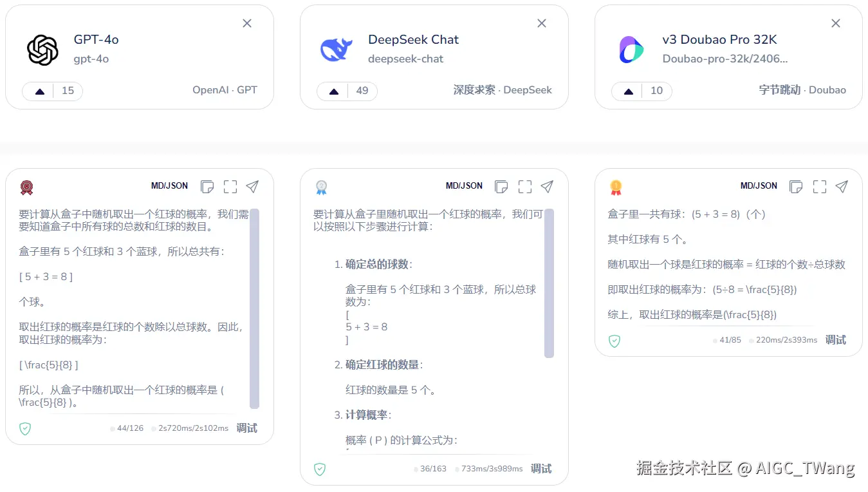
Task: Copy the GPT-4o response text
Action: (x=207, y=187)
